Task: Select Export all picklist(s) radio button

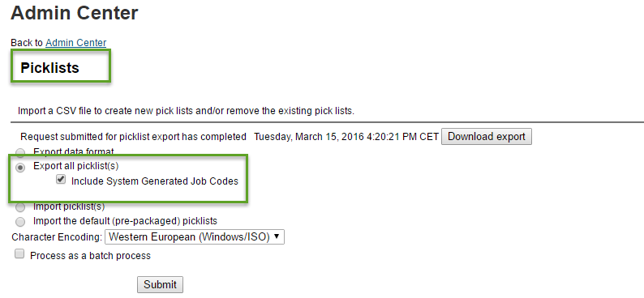Action: pyautogui.click(x=20, y=167)
